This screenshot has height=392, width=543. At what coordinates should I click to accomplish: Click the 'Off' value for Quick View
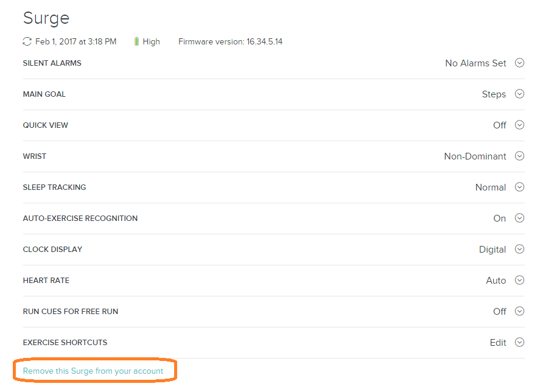(500, 125)
